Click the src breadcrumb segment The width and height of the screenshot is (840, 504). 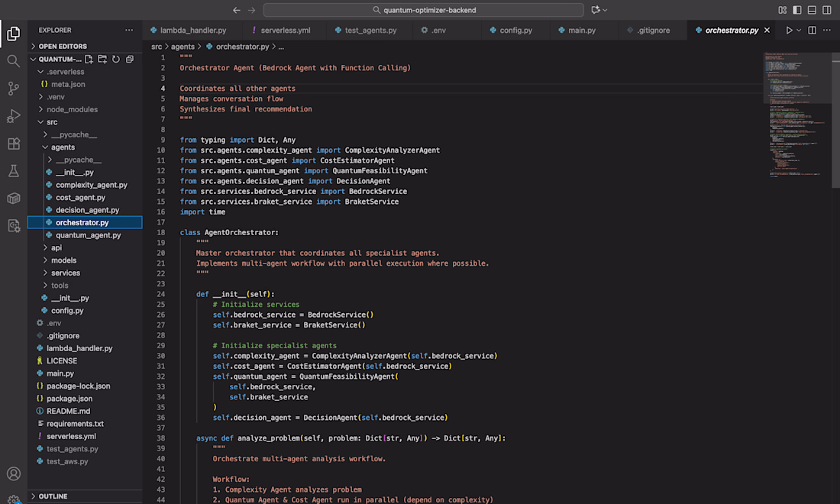(157, 47)
